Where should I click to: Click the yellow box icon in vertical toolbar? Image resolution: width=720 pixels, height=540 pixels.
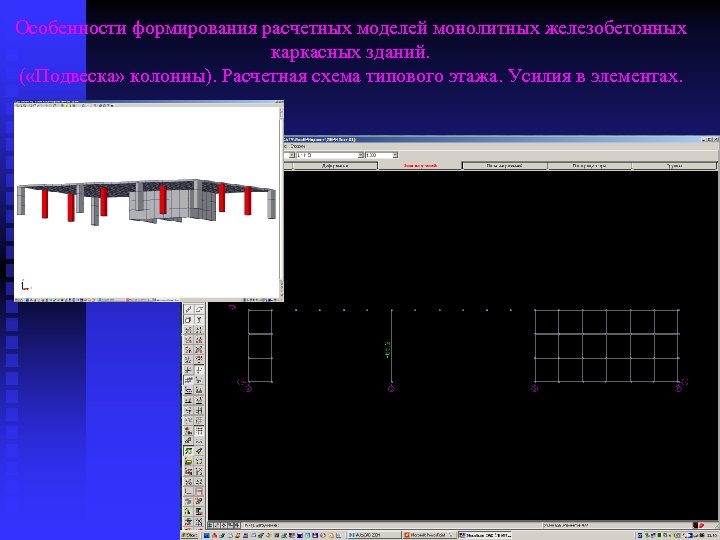coord(188,461)
